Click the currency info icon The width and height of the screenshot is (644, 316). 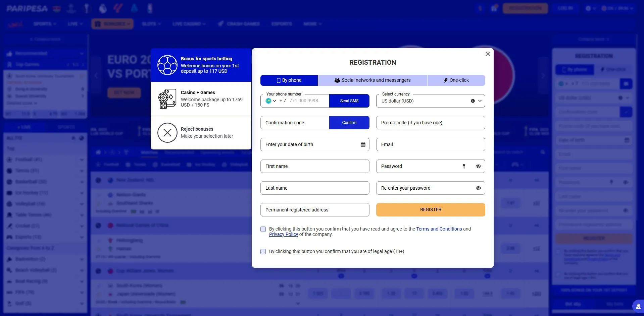473,101
